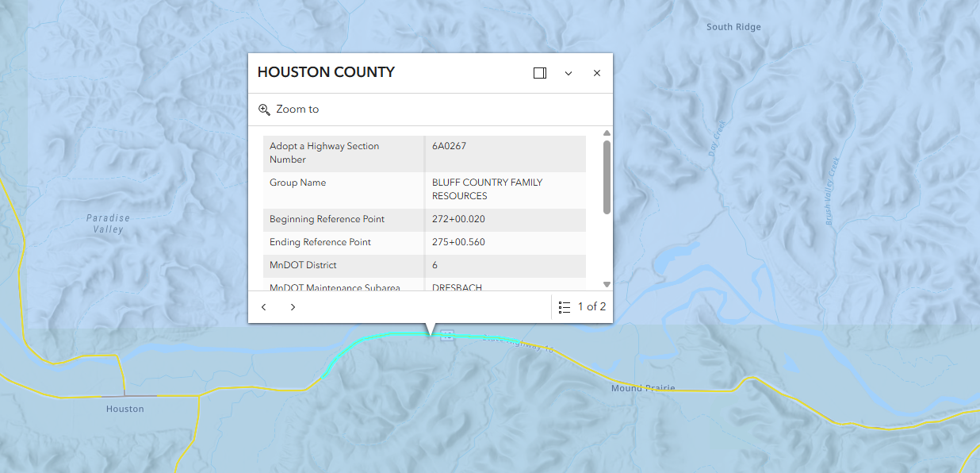Image resolution: width=980 pixels, height=473 pixels.
Task: Go to the next feature
Action: pos(293,307)
